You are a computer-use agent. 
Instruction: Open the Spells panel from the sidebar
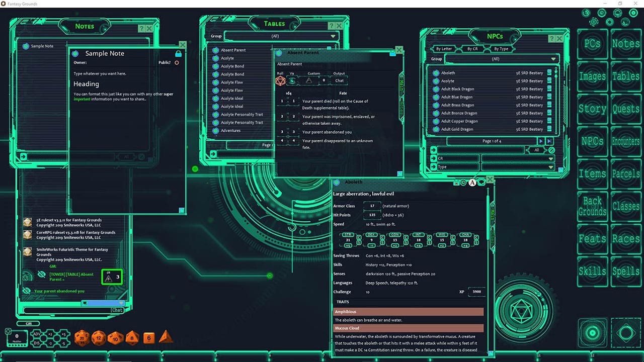coord(625,270)
